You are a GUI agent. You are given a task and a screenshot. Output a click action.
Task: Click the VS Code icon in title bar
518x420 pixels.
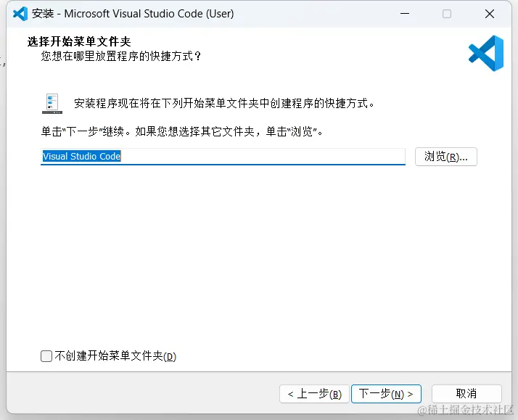pyautogui.click(x=20, y=14)
